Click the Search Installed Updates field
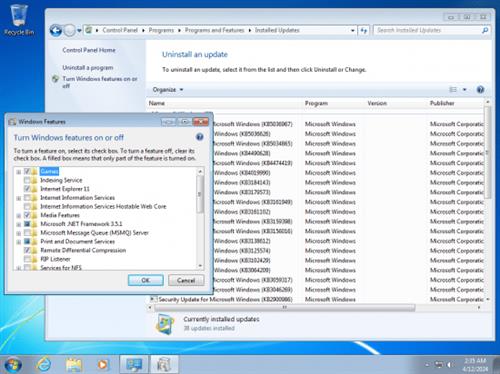The width and height of the screenshot is (500, 374). pos(428,30)
